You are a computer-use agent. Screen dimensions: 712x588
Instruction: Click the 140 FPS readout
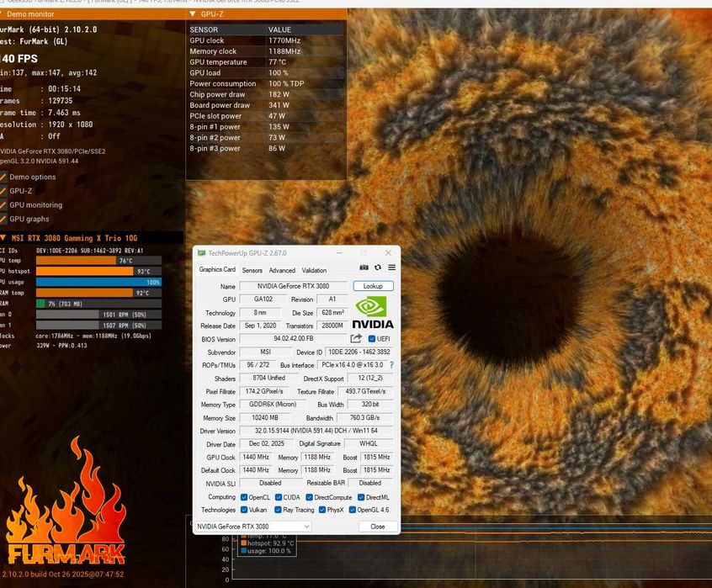(x=19, y=59)
